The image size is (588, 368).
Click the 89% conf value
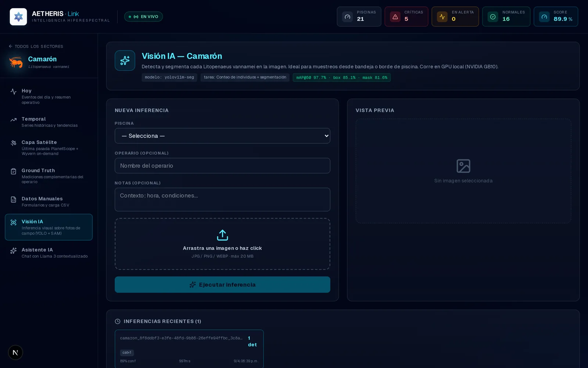click(128, 361)
